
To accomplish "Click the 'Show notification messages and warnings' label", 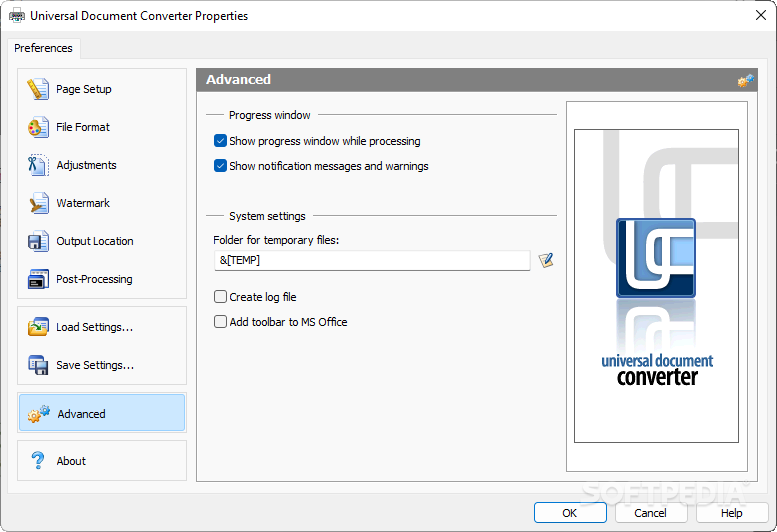I will [329, 166].
